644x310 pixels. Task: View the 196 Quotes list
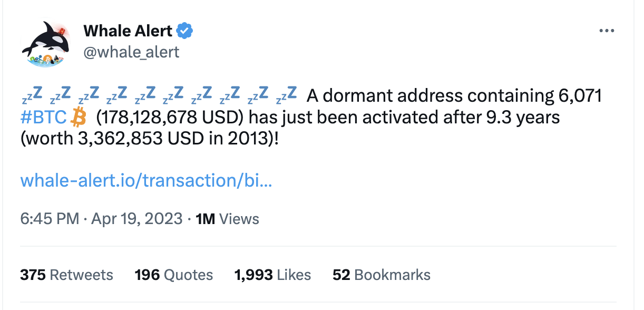pyautogui.click(x=174, y=275)
